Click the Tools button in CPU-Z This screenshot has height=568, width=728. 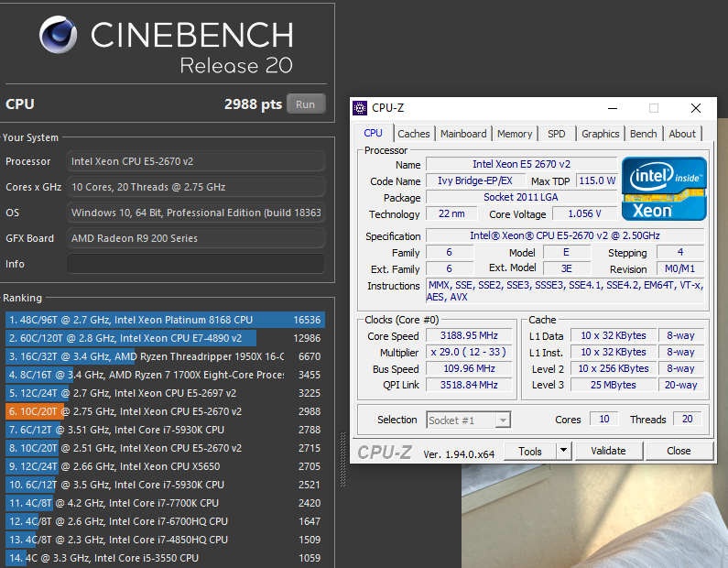[x=530, y=451]
